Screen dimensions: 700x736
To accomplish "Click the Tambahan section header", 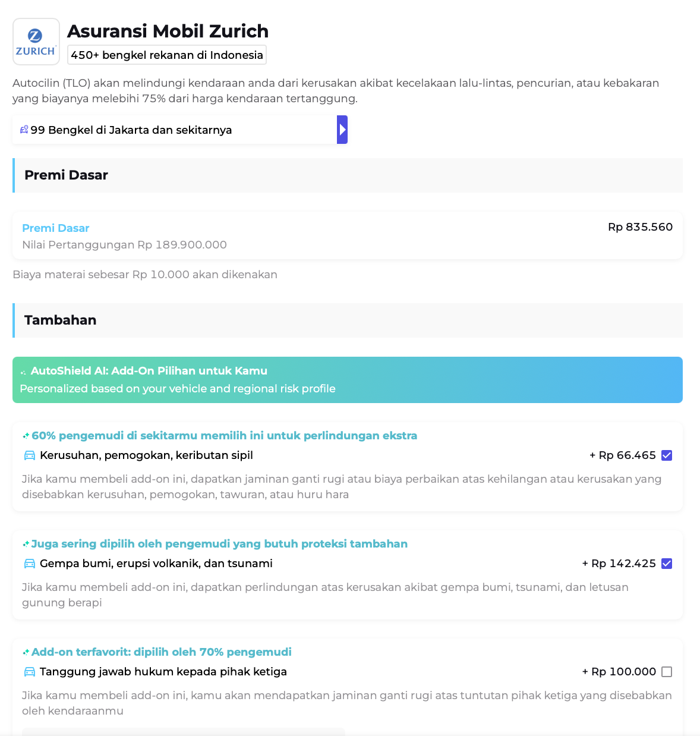I will (61, 320).
